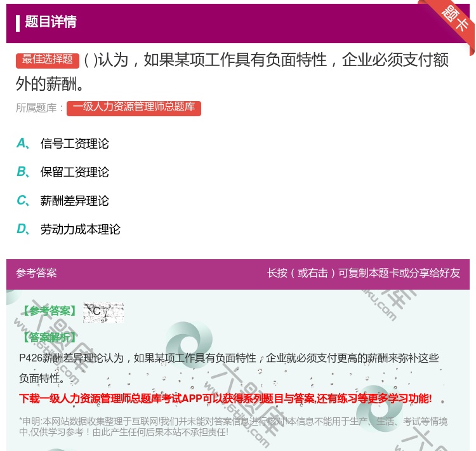Viewport: 476px width, 451px height.
Task: Open the 一级人力资源管理师总题库 tag link
Action: click(134, 108)
